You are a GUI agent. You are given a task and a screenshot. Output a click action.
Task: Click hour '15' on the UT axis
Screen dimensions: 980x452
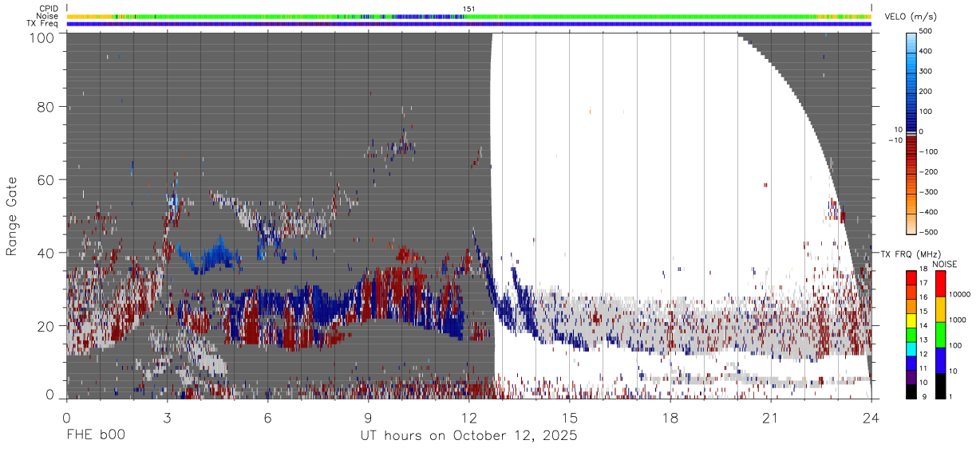[570, 417]
